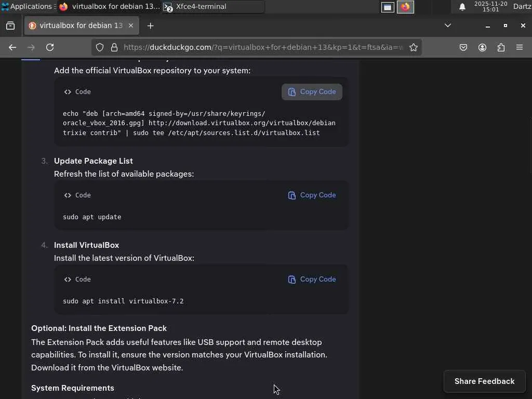Click the 'Install VirtualBox' heading
Screen dimensions: 532x399
(87, 245)
